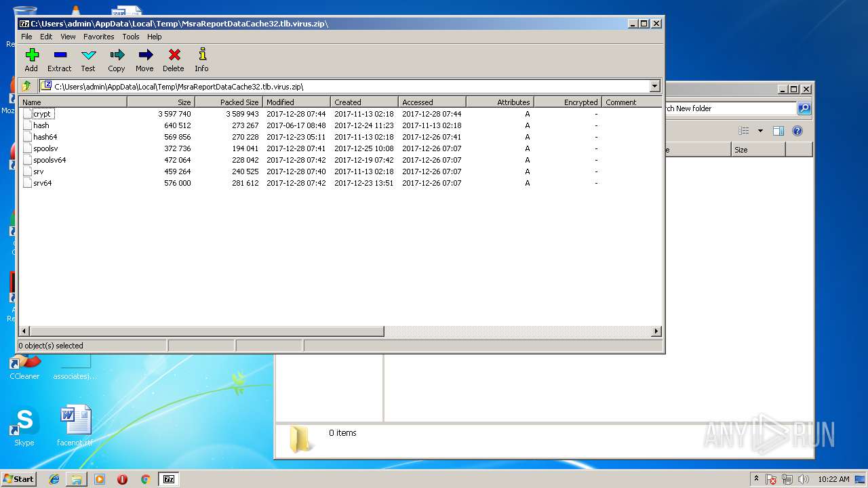This screenshot has width=868, height=488.
Task: Open the Info toolbar icon
Action: coord(201,60)
